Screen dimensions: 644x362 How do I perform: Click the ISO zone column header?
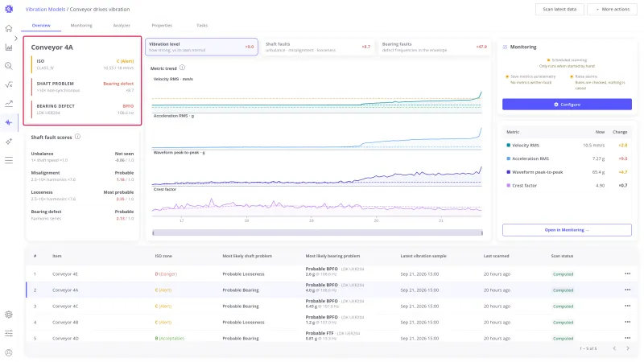point(163,256)
